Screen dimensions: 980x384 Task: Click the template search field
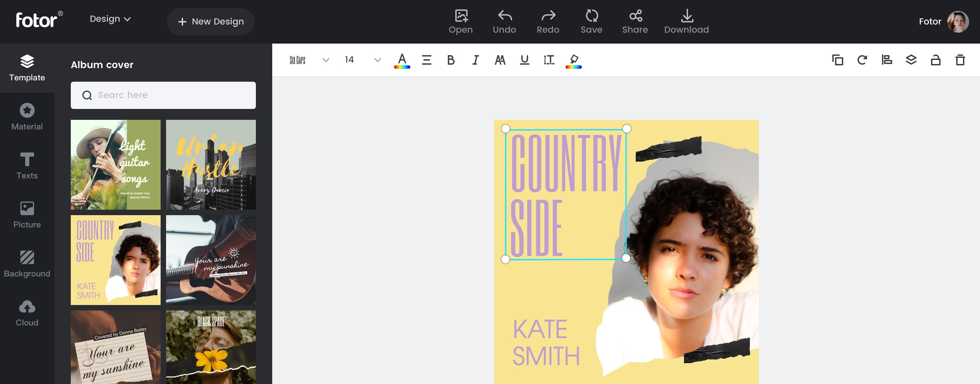163,95
